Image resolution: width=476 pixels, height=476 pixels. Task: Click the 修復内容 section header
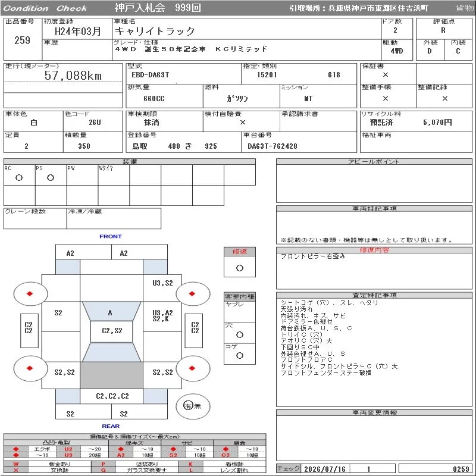click(x=374, y=250)
